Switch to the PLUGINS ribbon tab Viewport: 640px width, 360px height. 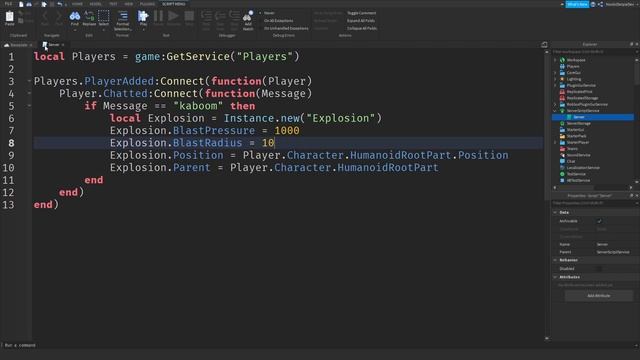click(147, 4)
